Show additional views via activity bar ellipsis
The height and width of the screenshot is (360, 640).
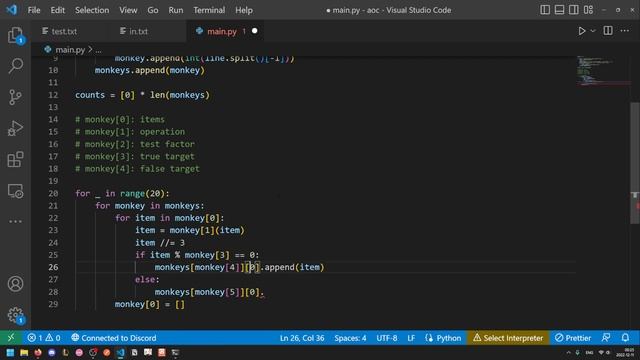pos(16,222)
